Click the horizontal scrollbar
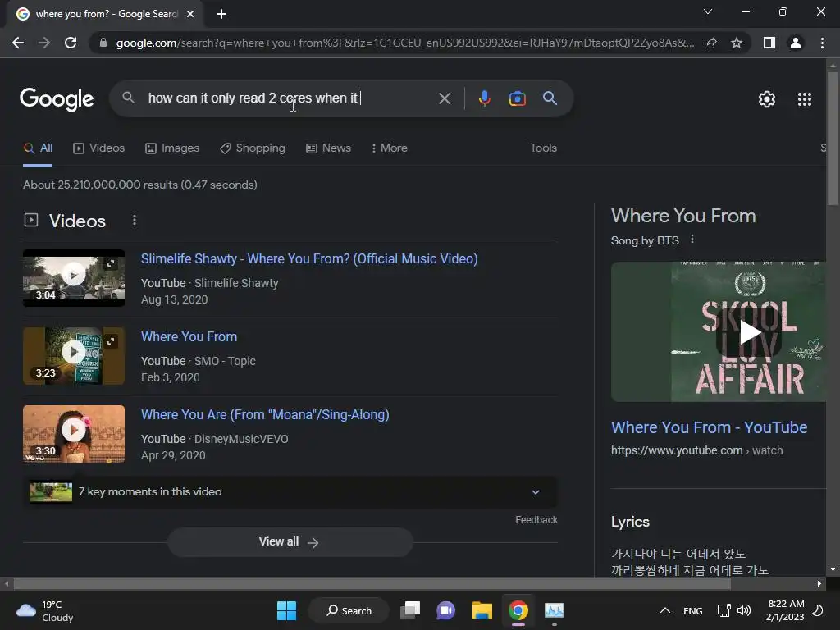840x630 pixels. [x=372, y=583]
